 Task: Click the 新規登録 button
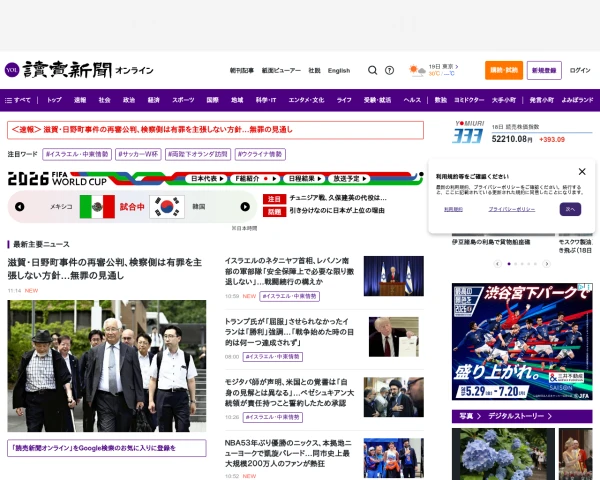544,70
